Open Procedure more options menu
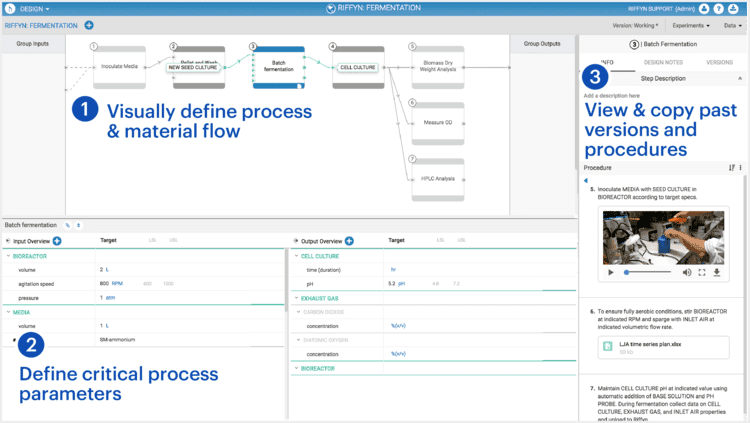This screenshot has width=750, height=423. tap(740, 168)
